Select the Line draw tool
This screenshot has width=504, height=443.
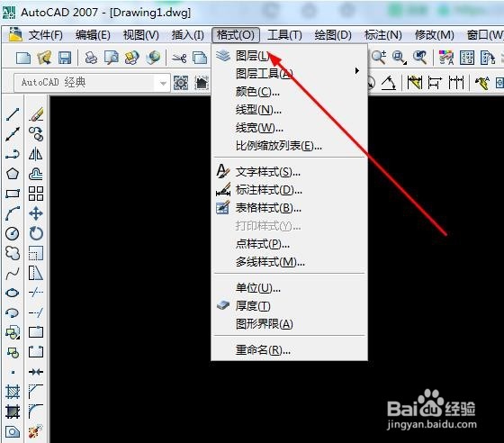coord(13,114)
